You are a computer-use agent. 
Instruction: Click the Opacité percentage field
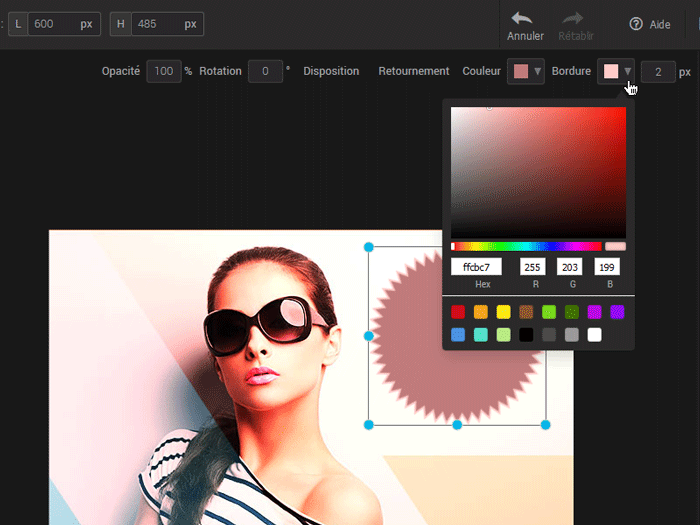click(163, 72)
